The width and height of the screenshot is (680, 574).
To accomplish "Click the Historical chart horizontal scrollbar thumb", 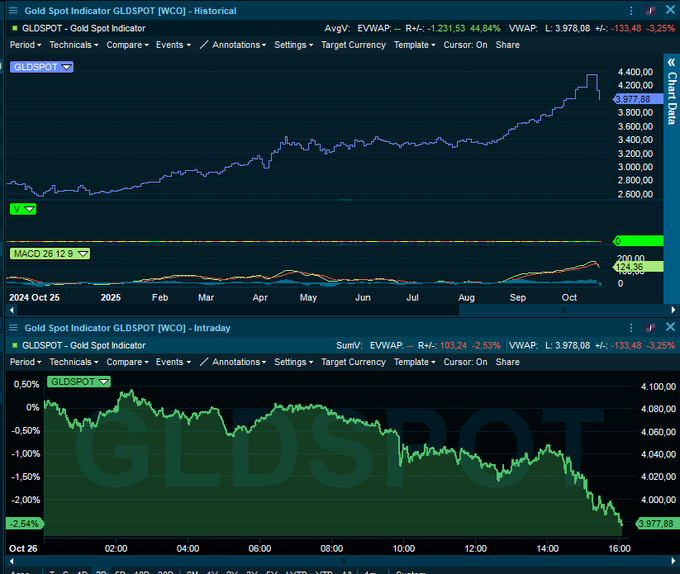I will coord(563,310).
